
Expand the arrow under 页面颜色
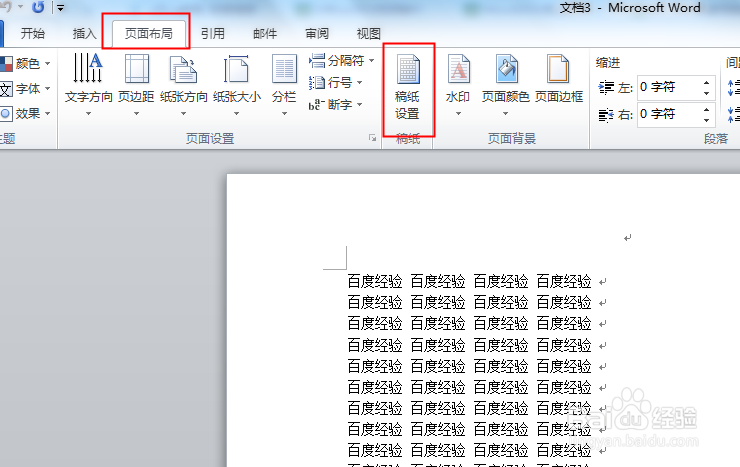(505, 113)
